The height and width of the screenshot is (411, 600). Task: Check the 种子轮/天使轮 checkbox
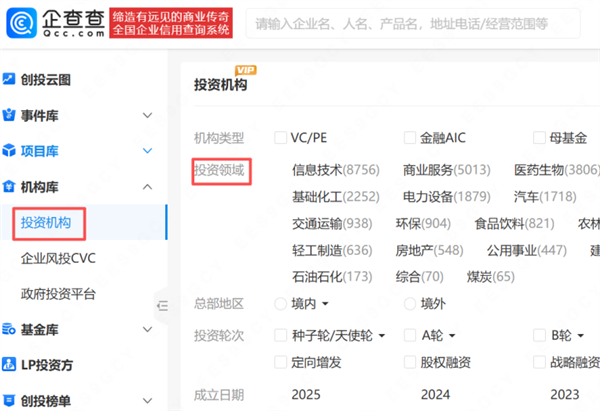(x=280, y=336)
